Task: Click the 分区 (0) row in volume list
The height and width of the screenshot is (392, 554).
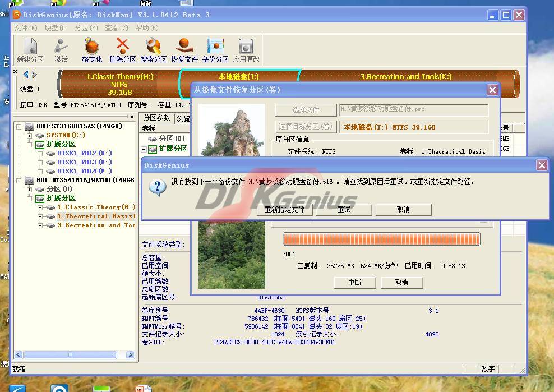Action: click(x=172, y=139)
